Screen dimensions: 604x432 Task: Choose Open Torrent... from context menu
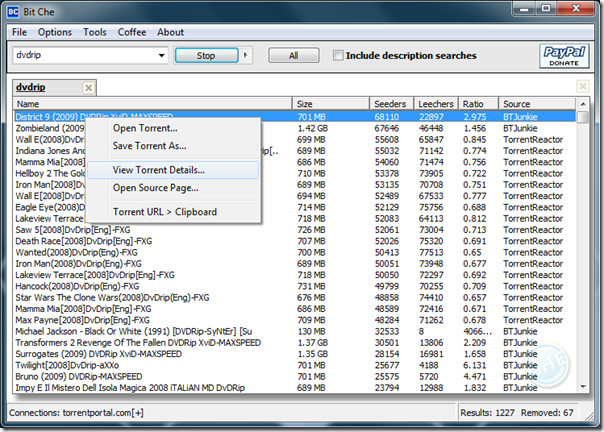[173, 128]
